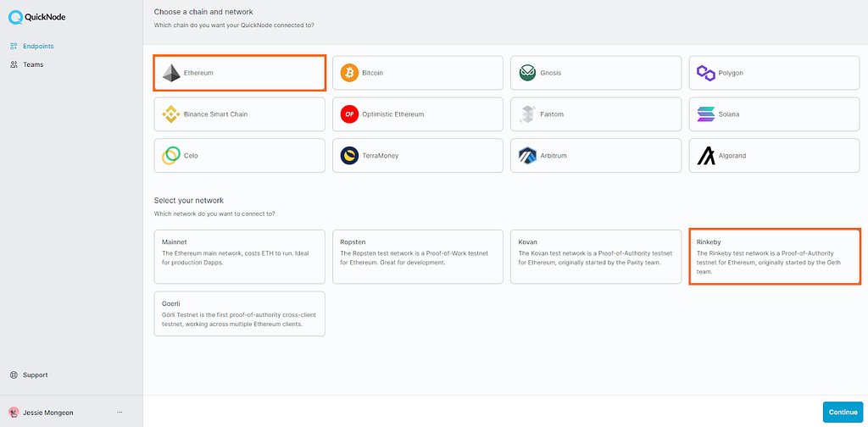
Task: Go to Teams in the sidebar
Action: [x=26, y=64]
